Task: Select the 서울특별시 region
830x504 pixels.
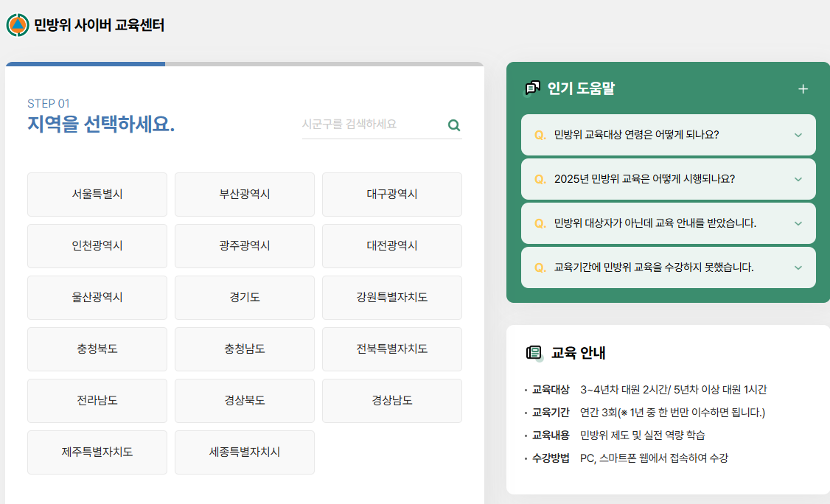Action: pyautogui.click(x=97, y=194)
